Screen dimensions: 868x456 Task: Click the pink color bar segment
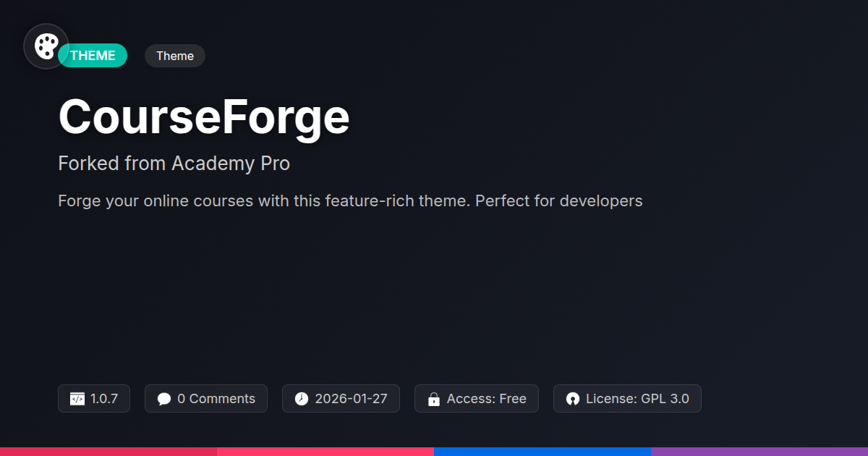[x=325, y=451]
